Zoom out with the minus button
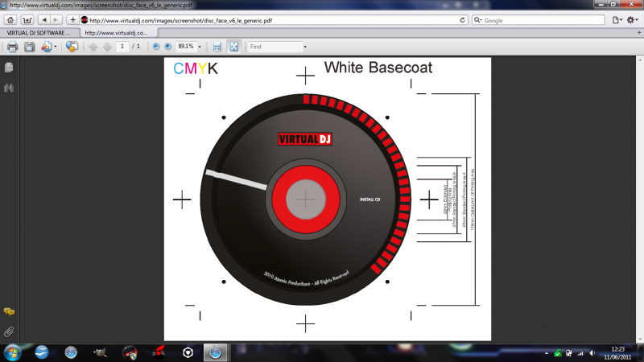Viewport: 644px width, 362px height. coord(155,47)
